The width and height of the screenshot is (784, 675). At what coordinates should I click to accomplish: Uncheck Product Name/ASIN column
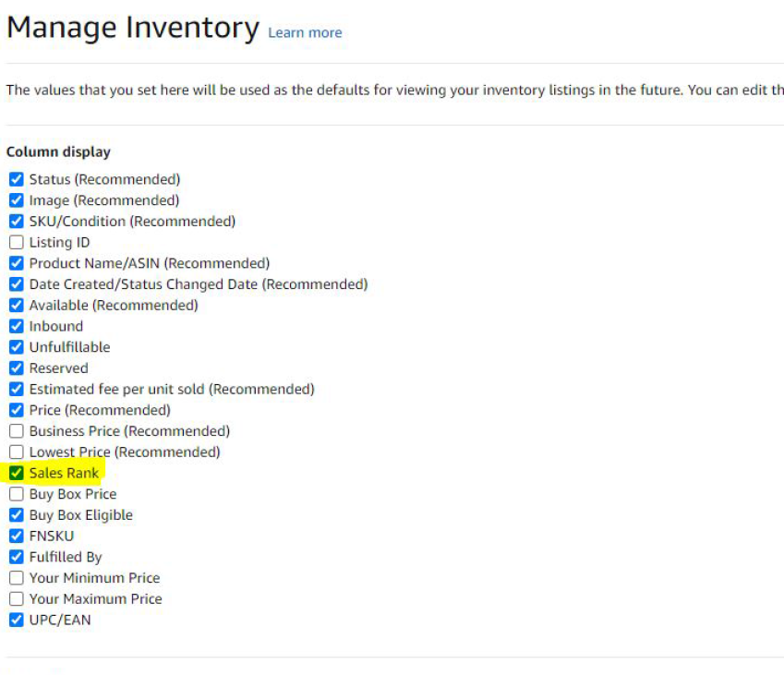point(16,263)
